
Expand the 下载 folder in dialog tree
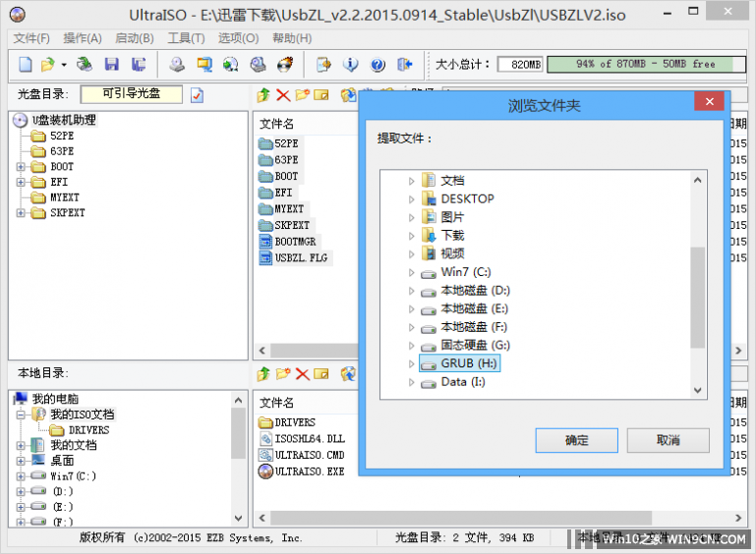(411, 236)
